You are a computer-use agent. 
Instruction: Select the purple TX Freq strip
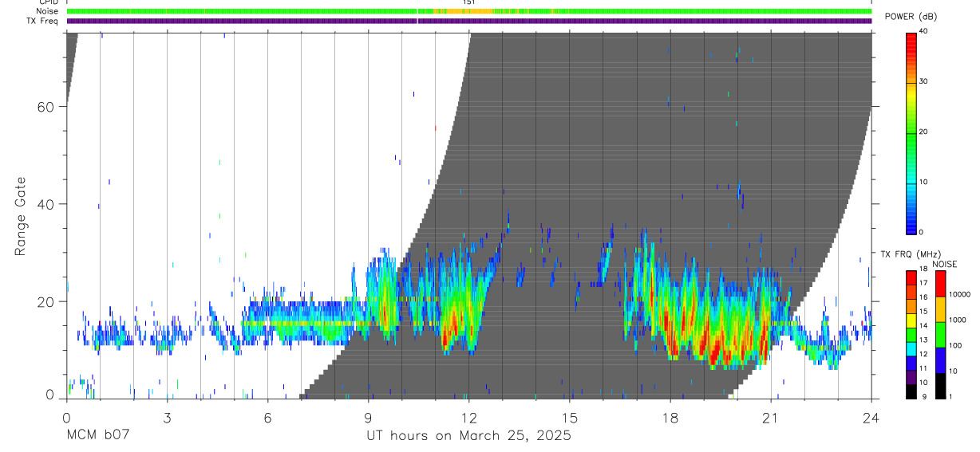coord(469,21)
